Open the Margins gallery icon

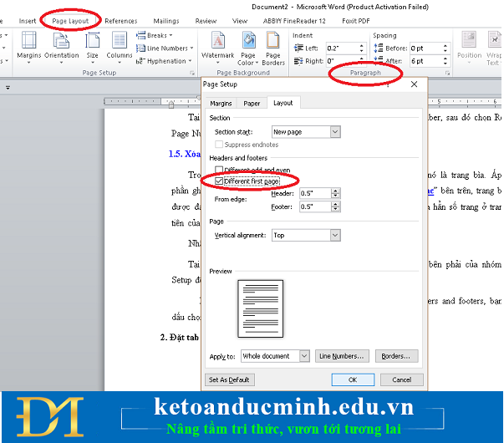tap(28, 40)
